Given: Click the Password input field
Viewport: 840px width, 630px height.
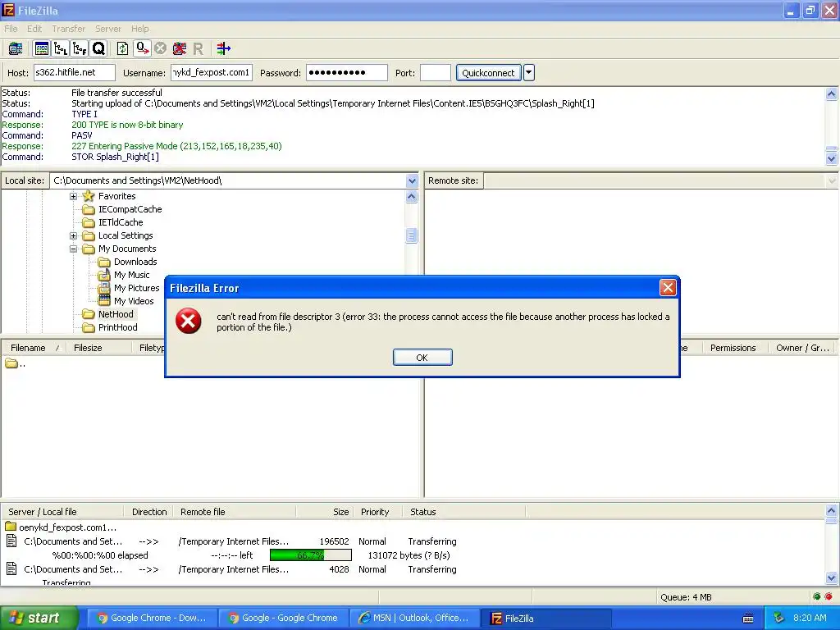Looking at the screenshot, I should point(347,72).
